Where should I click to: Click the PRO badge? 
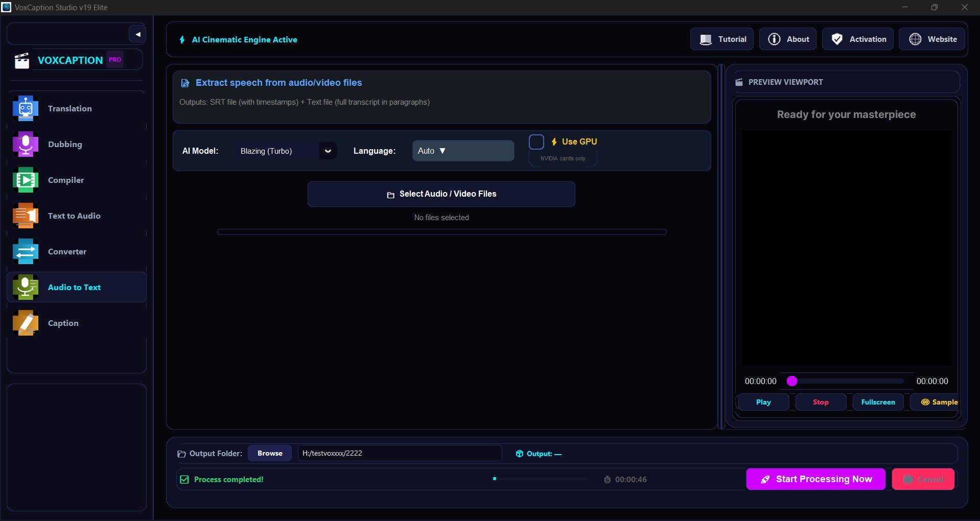click(115, 59)
